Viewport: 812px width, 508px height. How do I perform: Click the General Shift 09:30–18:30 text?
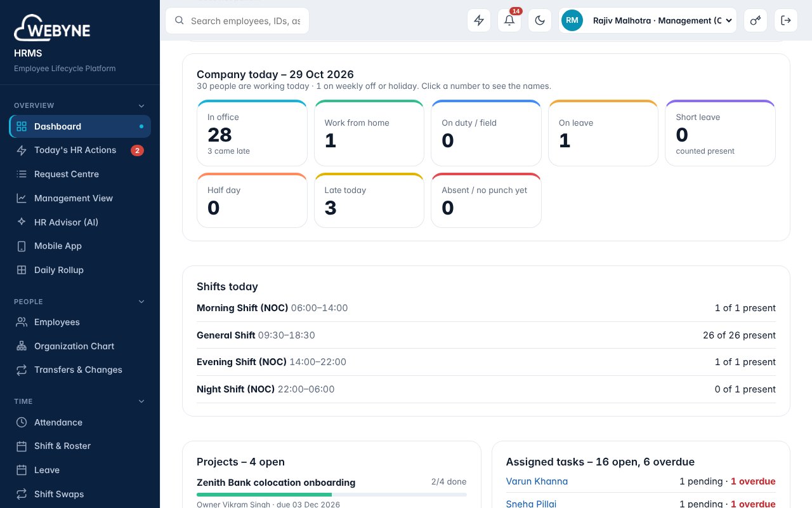tap(256, 335)
